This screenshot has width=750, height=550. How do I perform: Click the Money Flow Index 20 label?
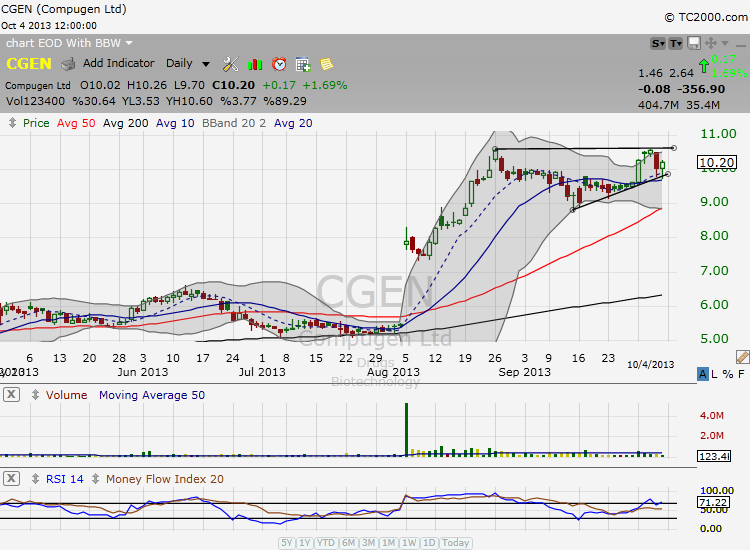pyautogui.click(x=165, y=479)
